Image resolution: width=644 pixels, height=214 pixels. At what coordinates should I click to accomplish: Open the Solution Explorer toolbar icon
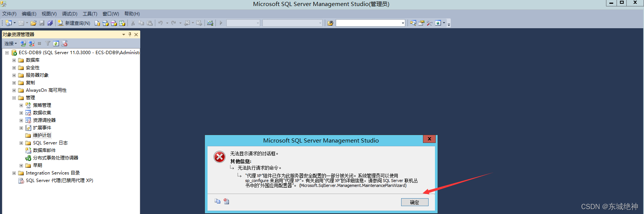click(413, 23)
